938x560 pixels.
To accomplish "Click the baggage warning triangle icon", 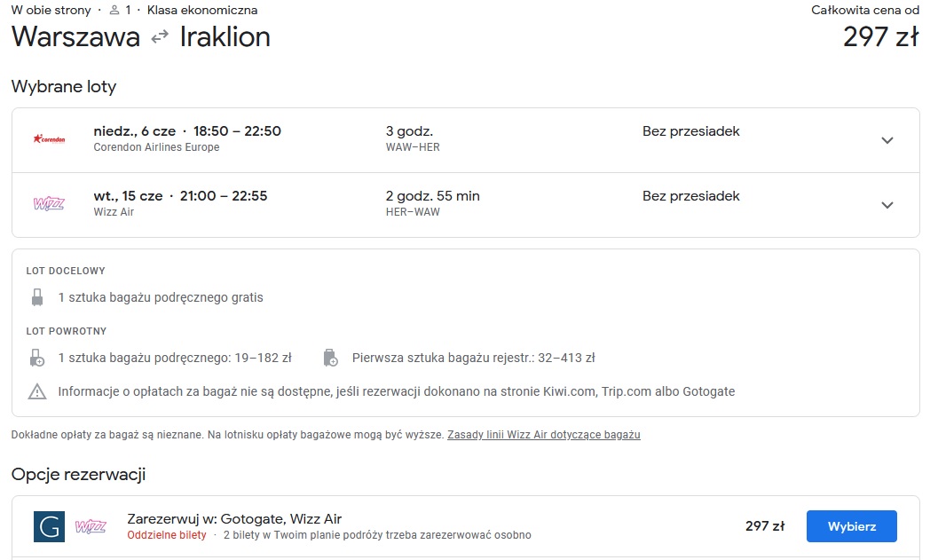I will (x=37, y=392).
